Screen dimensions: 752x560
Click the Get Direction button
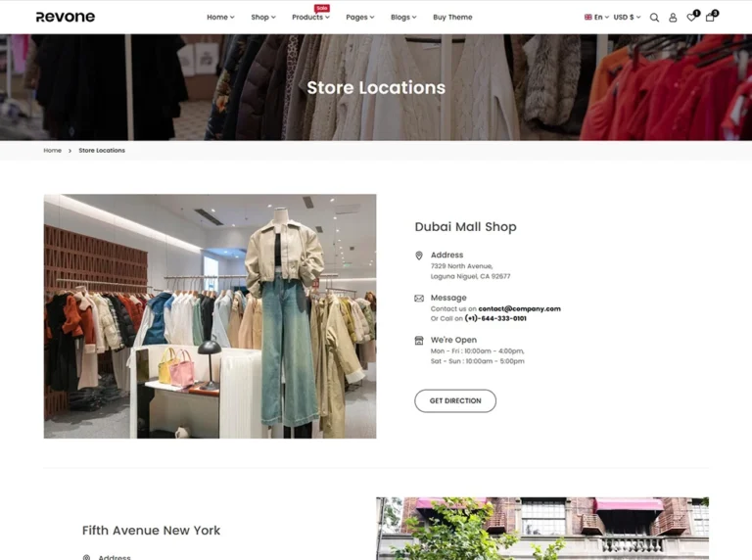[455, 400]
